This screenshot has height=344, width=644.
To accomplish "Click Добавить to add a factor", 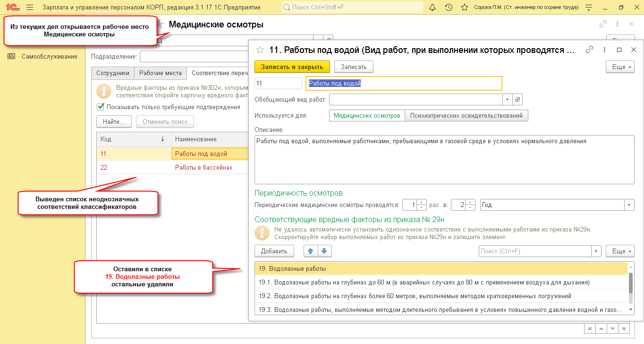I will pos(274,251).
